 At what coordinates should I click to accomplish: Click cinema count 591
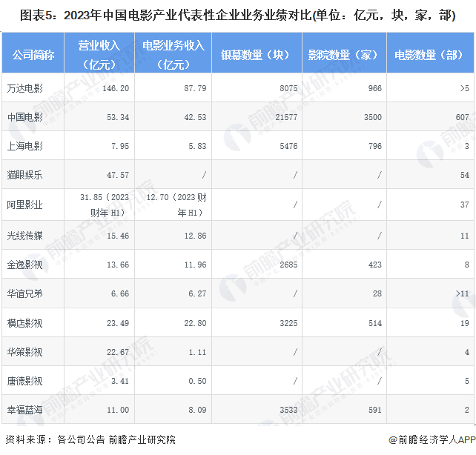pyautogui.click(x=375, y=410)
